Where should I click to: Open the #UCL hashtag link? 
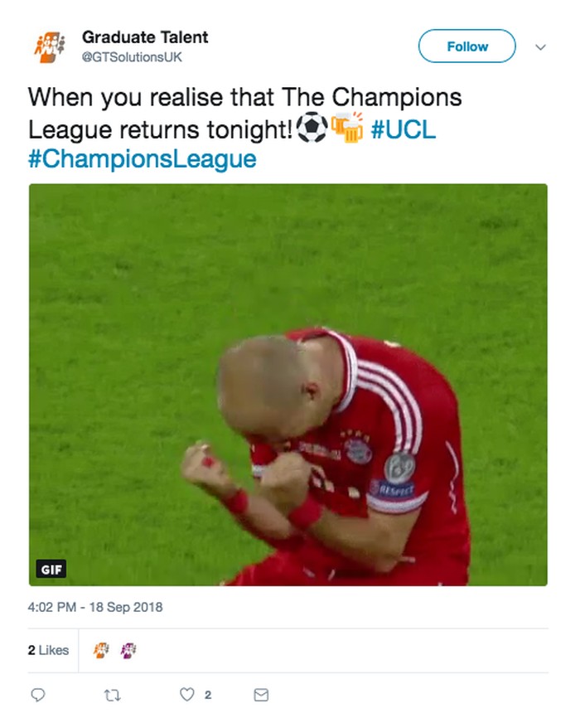pyautogui.click(x=404, y=129)
